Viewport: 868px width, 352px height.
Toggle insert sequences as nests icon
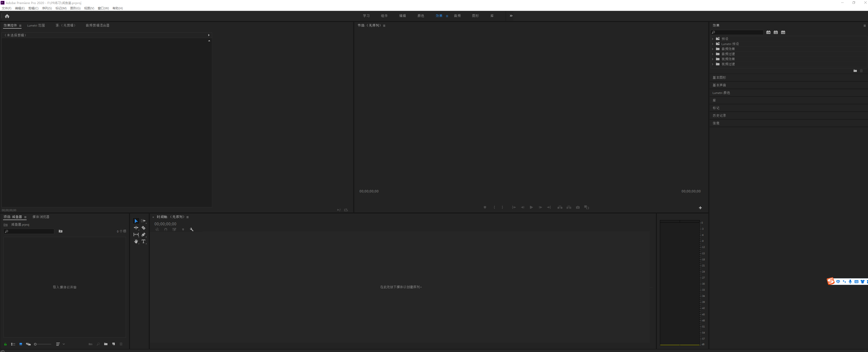157,229
